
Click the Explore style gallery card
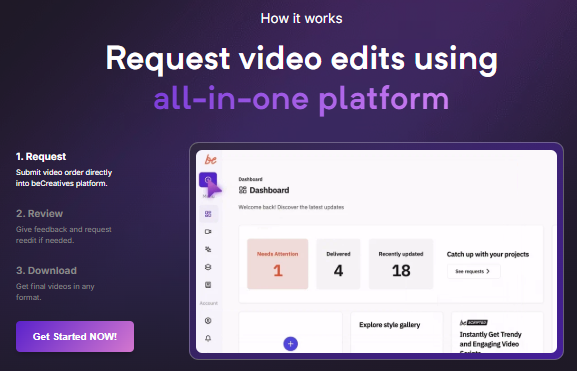[396, 332]
